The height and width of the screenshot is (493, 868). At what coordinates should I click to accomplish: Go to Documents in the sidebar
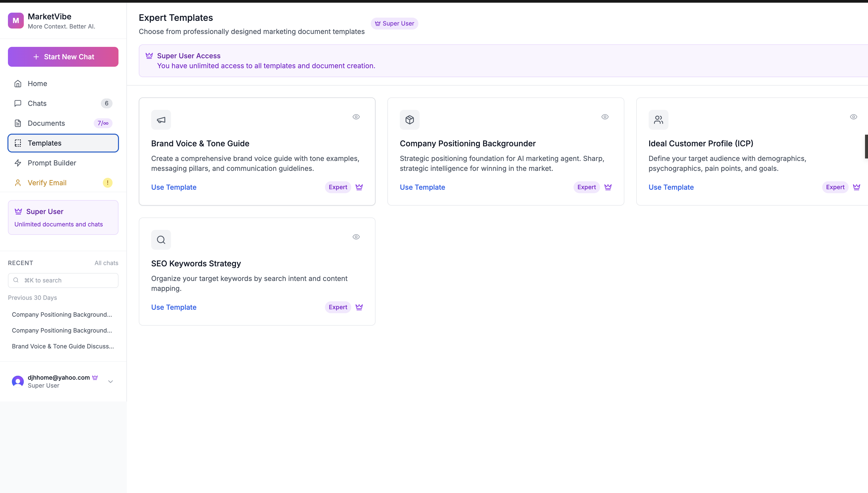point(46,123)
